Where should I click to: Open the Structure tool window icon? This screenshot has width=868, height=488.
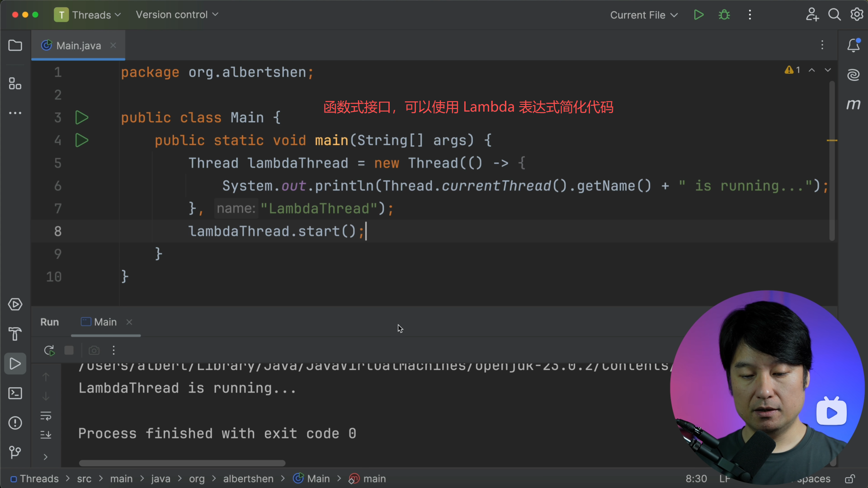pyautogui.click(x=15, y=84)
